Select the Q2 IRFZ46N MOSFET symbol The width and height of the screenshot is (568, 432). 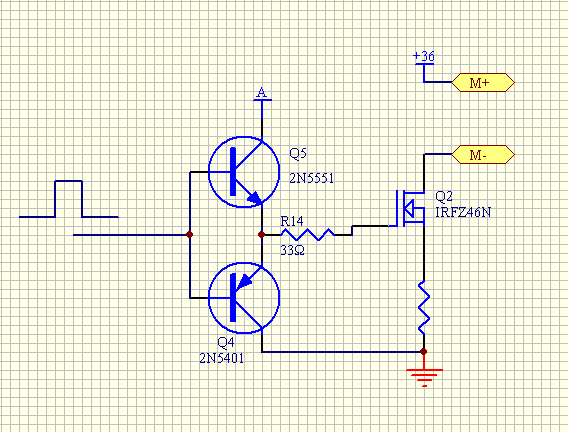pyautogui.click(x=409, y=208)
